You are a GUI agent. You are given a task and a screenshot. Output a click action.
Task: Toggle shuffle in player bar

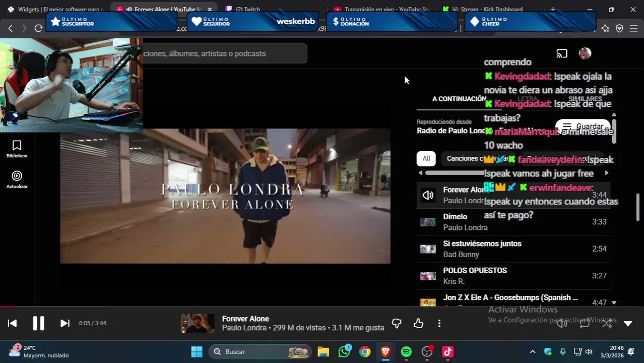click(x=607, y=324)
